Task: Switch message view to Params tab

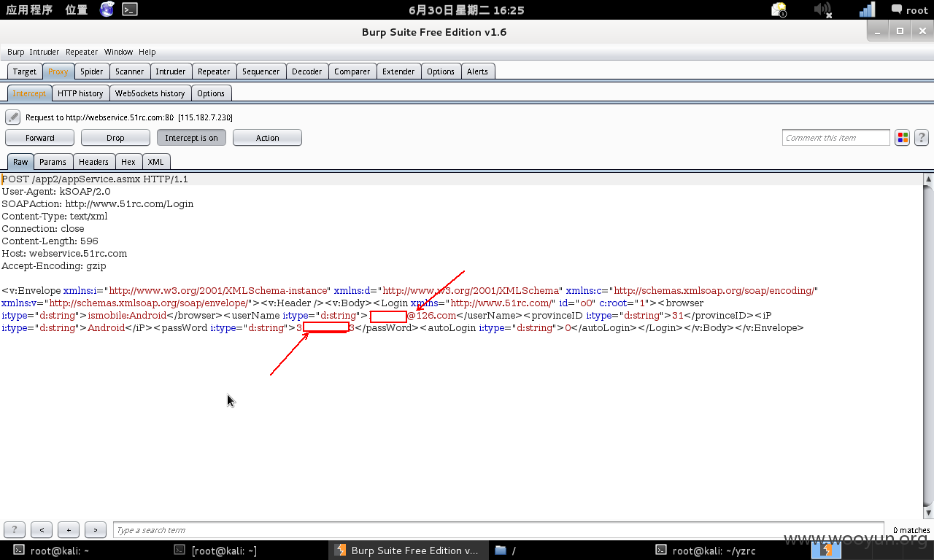Action: pyautogui.click(x=53, y=162)
